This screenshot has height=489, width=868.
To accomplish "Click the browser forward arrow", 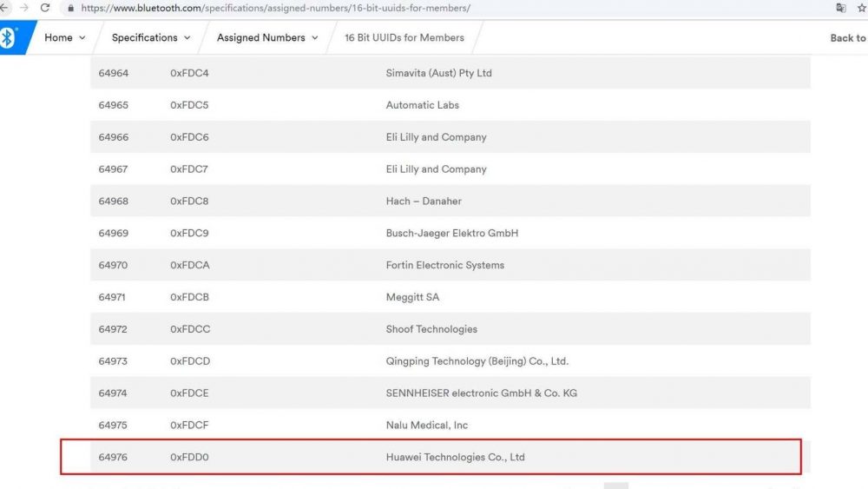I will [23, 8].
